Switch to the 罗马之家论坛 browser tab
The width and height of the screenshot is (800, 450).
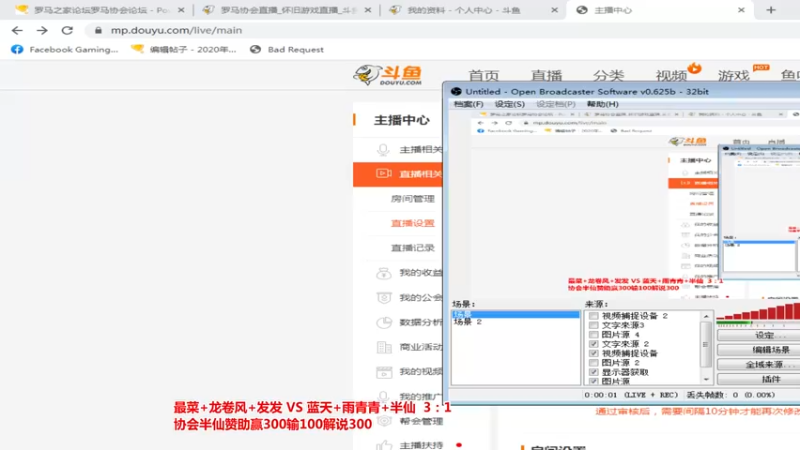100,10
